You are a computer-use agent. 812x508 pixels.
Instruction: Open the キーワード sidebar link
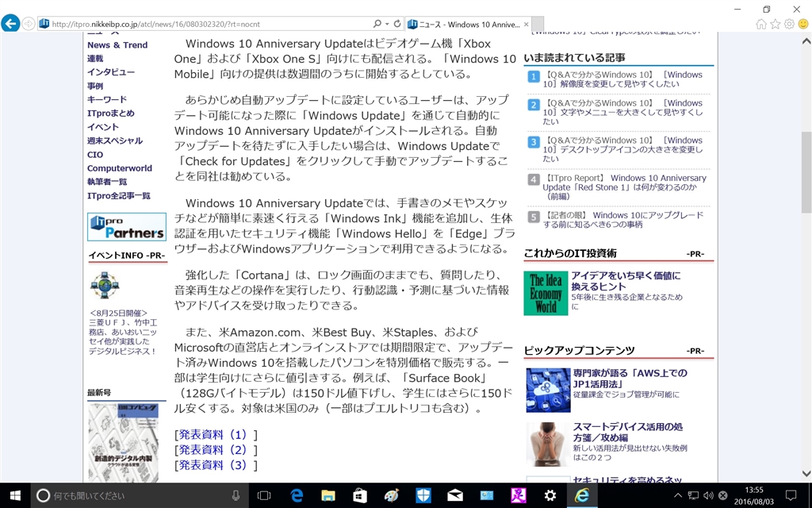107,99
